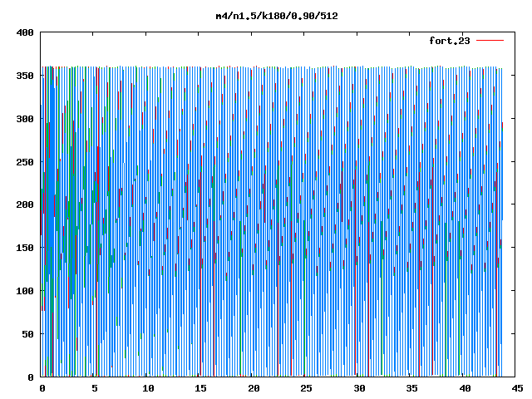This screenshot has width=532, height=399.
Task: Click y-axis label 150
Action: [x=25, y=248]
